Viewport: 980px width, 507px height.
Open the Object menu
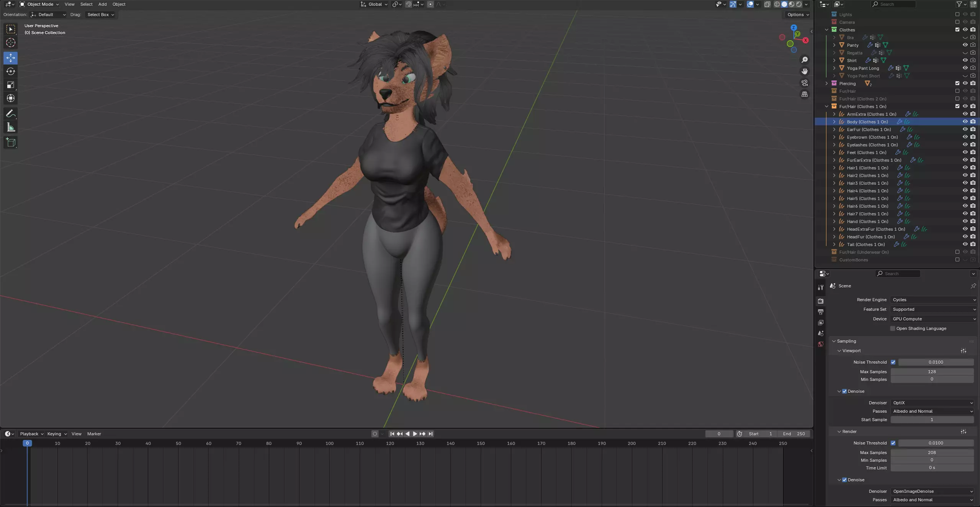[119, 4]
